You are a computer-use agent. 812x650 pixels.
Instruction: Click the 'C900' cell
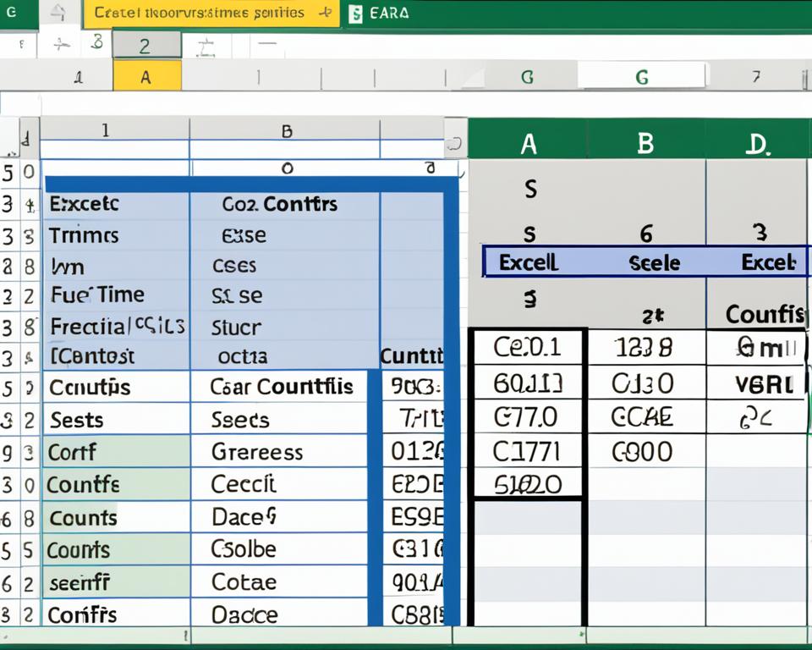tap(645, 451)
